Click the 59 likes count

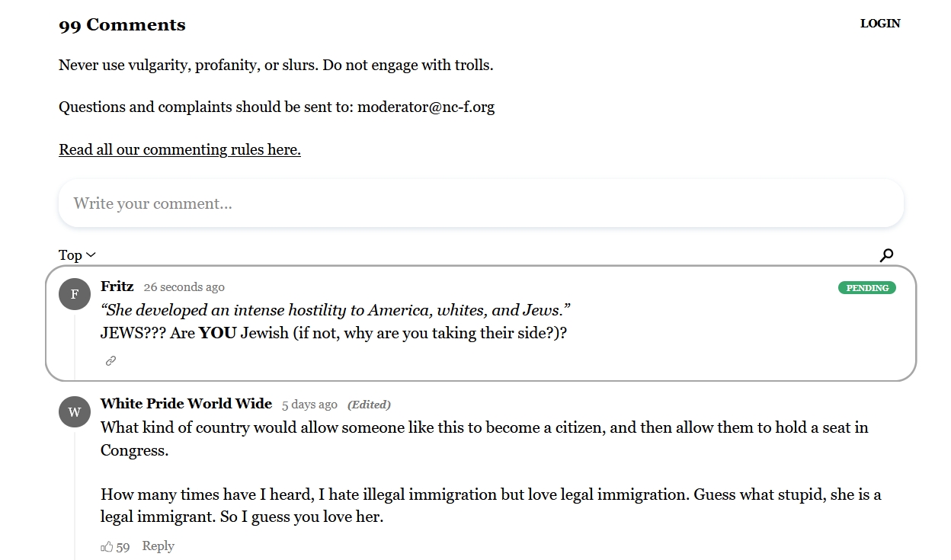click(123, 547)
